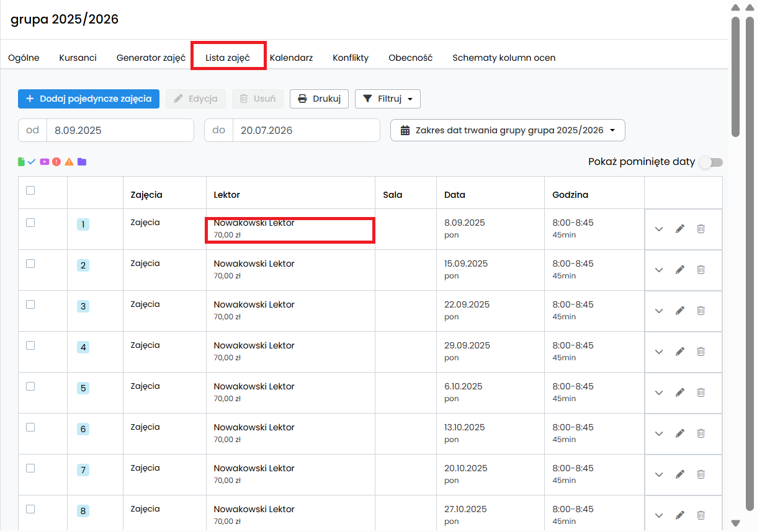
Task: Click the orange warning triangle legend icon
Action: pyautogui.click(x=69, y=162)
